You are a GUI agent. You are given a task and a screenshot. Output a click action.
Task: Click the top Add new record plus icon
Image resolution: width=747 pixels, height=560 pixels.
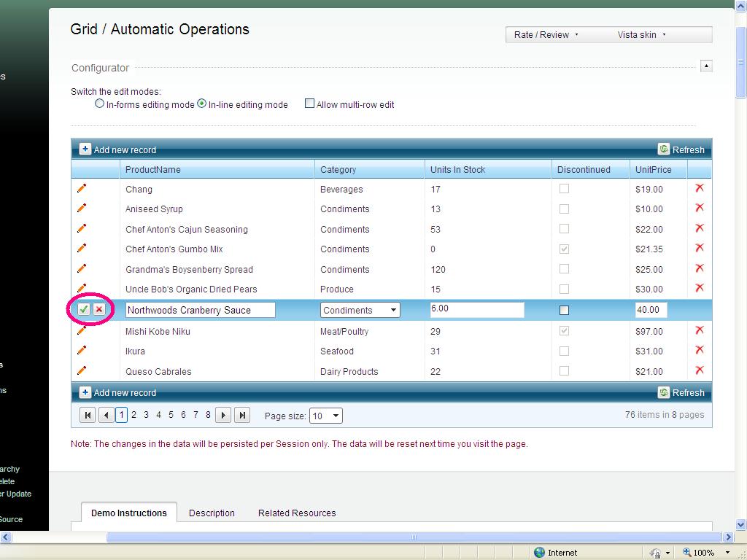pos(85,149)
